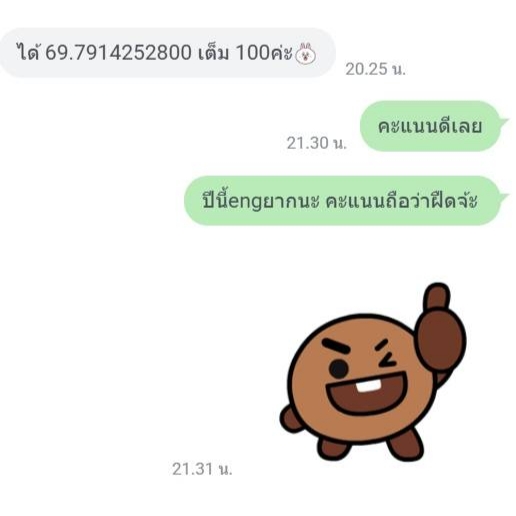Tap the text 100ค่ะ in the gray bubble

tap(264, 53)
